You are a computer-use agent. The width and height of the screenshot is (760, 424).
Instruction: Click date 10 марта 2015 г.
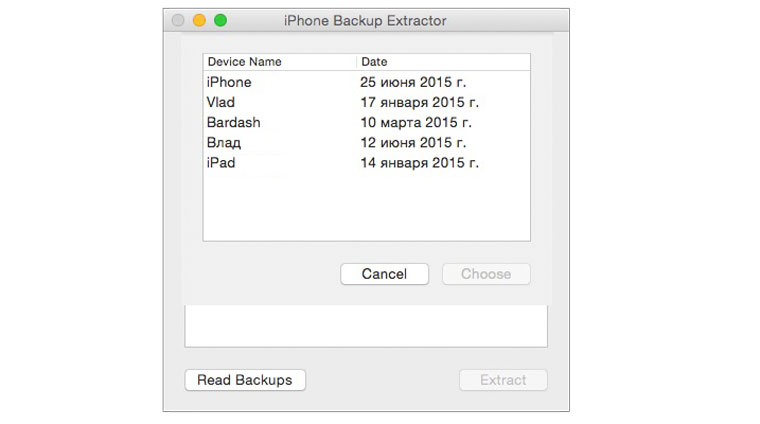(416, 122)
